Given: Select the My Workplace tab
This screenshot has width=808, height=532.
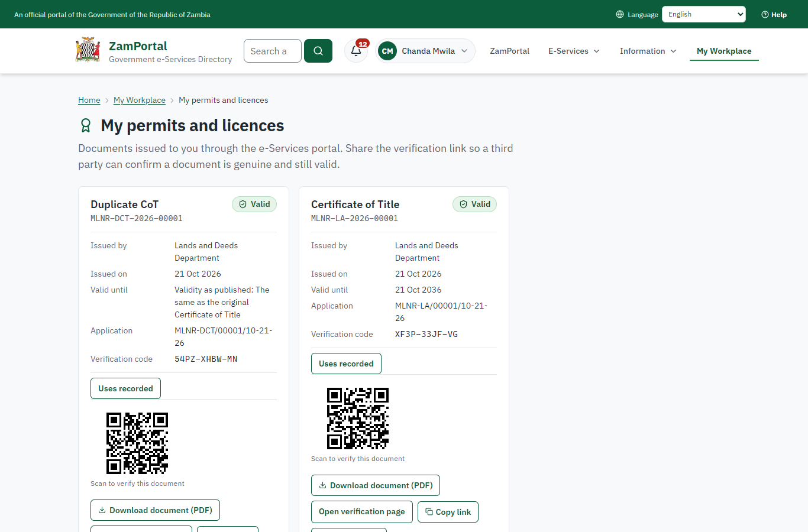Looking at the screenshot, I should click(724, 51).
